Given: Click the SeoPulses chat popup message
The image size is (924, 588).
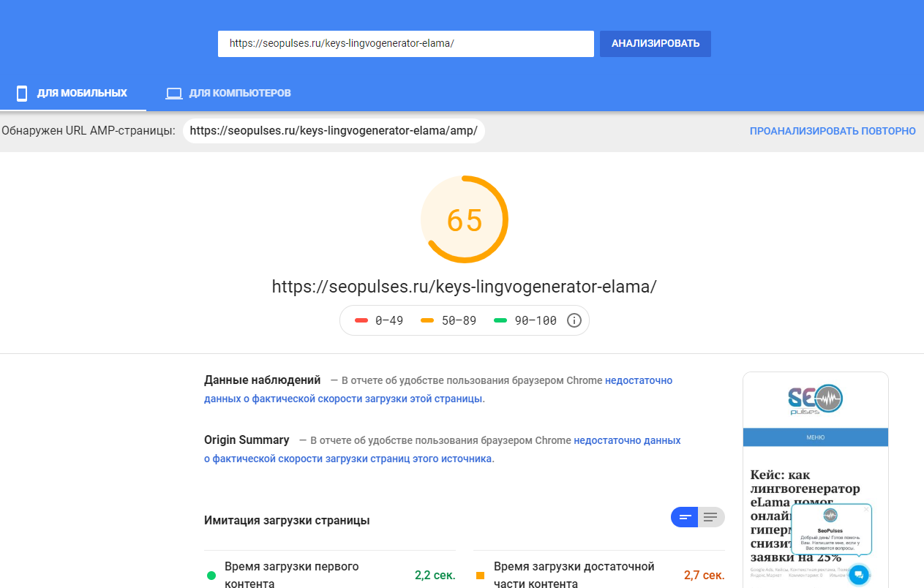Looking at the screenshot, I should (830, 529).
